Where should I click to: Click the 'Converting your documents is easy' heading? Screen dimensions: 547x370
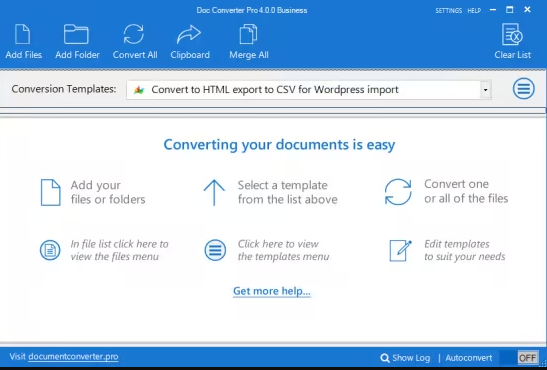[x=279, y=144]
